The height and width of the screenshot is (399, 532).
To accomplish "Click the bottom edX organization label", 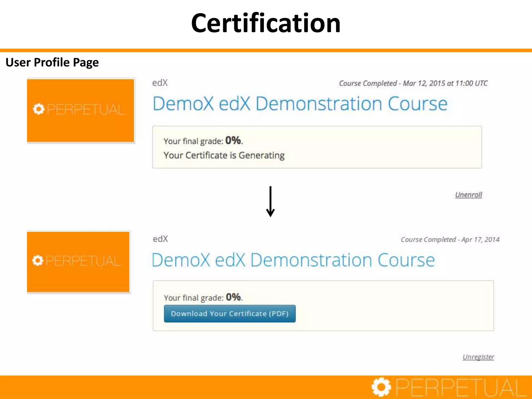I will (160, 239).
